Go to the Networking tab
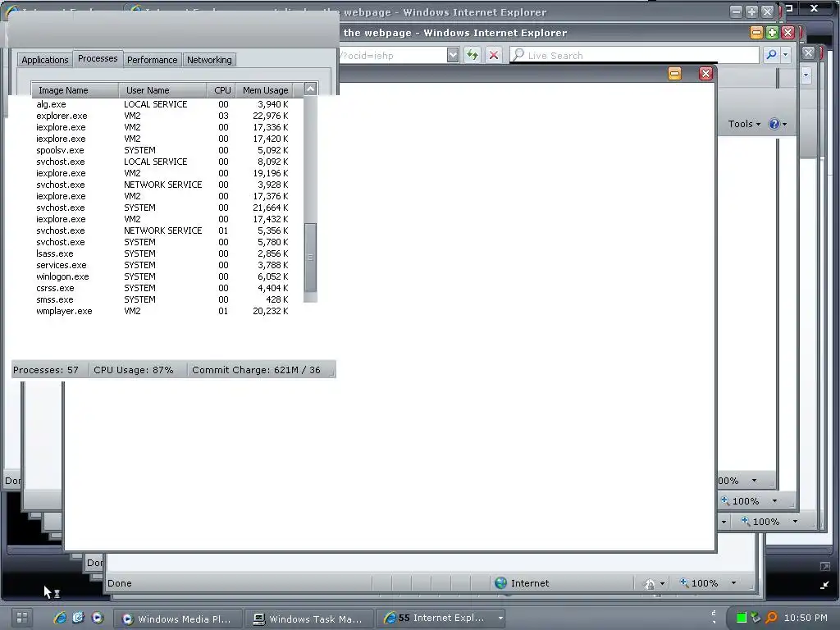Image resolution: width=840 pixels, height=630 pixels. [209, 59]
